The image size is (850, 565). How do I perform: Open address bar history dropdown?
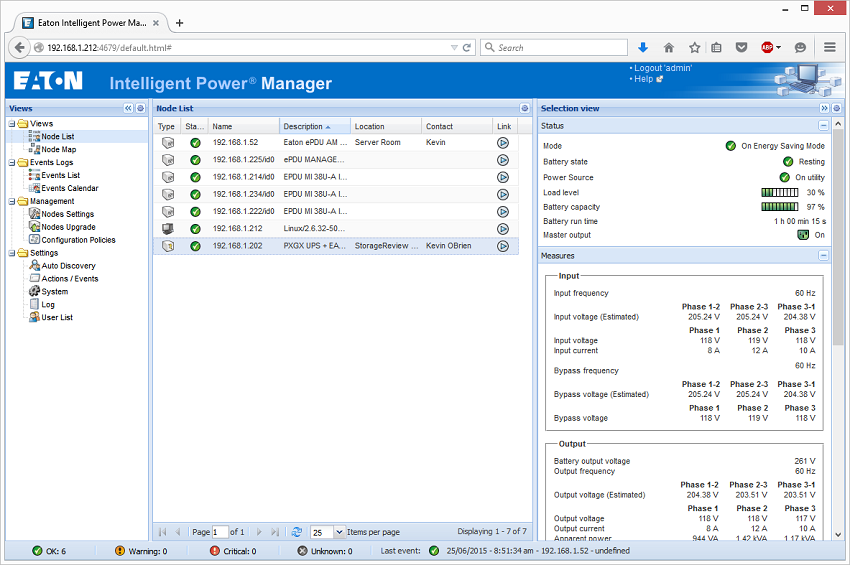point(454,48)
